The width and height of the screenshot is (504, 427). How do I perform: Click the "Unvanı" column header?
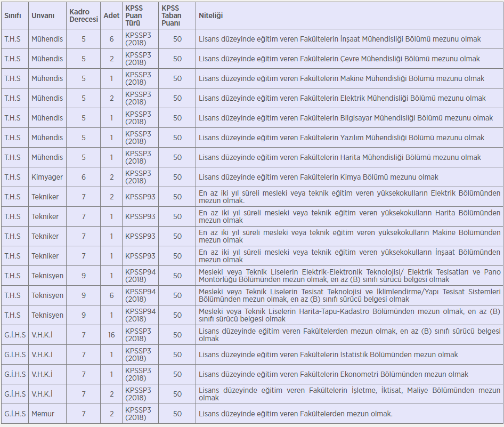pyautogui.click(x=43, y=16)
